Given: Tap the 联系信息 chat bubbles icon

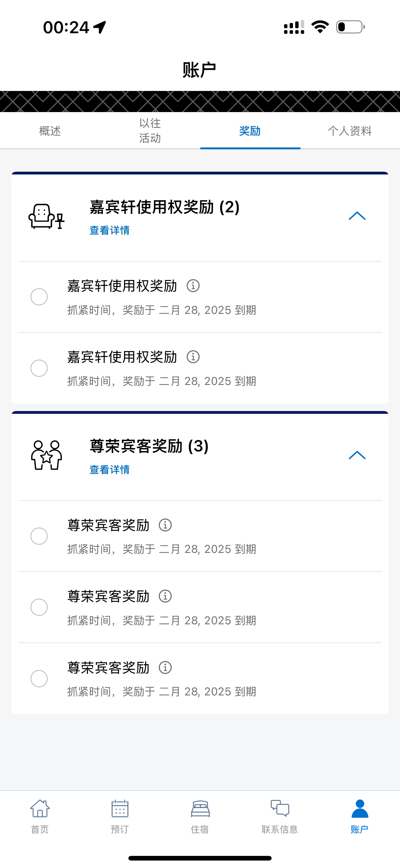Looking at the screenshot, I should [280, 808].
